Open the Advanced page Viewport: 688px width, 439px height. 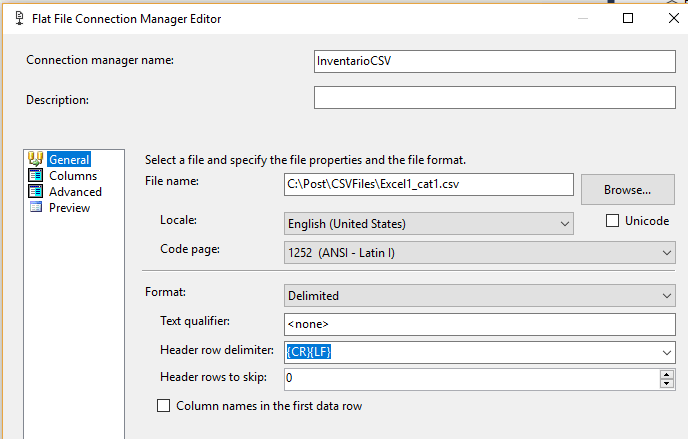(75, 192)
